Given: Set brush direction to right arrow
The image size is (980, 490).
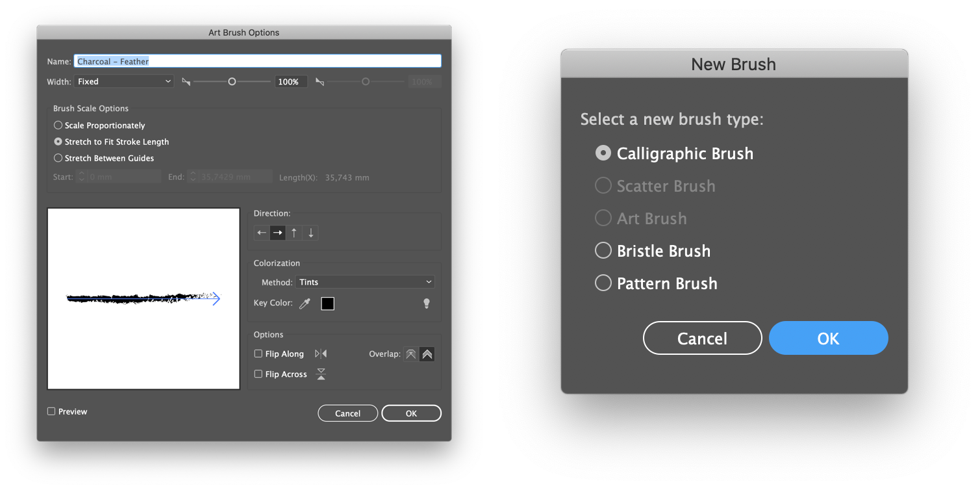Looking at the screenshot, I should (278, 233).
